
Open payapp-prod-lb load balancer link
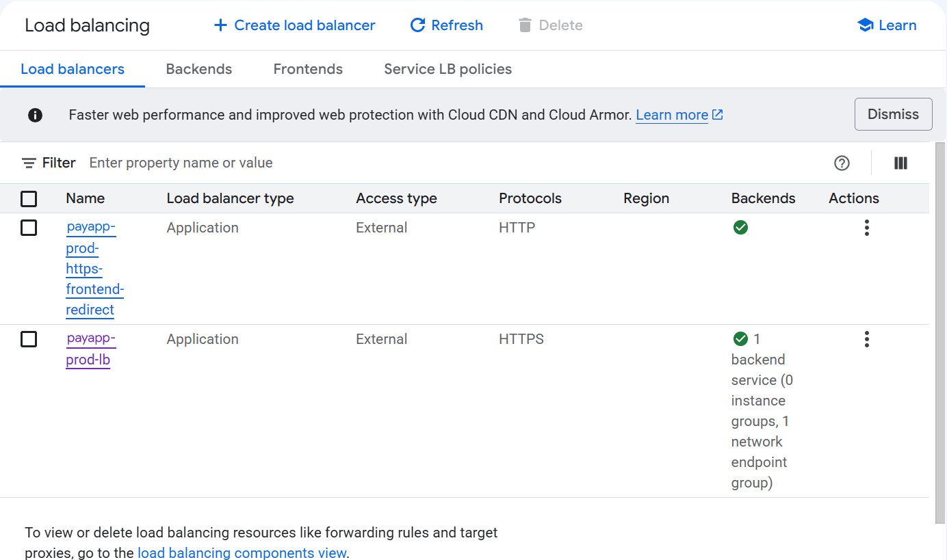point(91,349)
